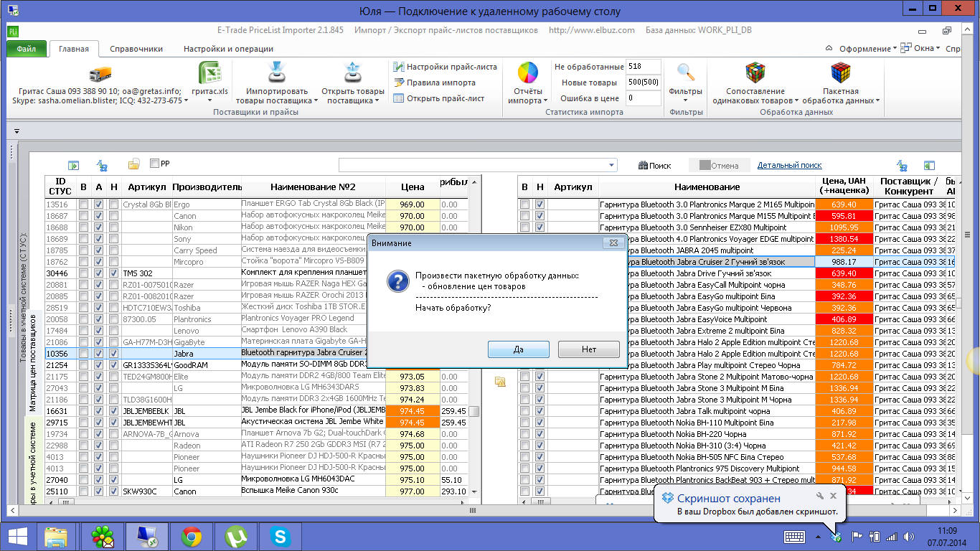Open Настройки прайс-листа settings
The image size is (980, 551).
pos(445,67)
